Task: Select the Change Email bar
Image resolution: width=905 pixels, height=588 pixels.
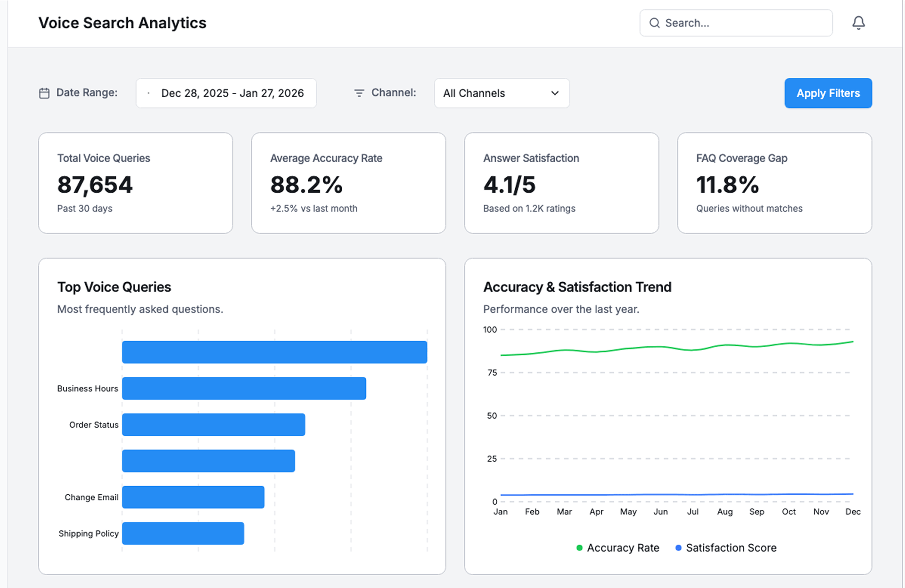Action: click(x=193, y=497)
